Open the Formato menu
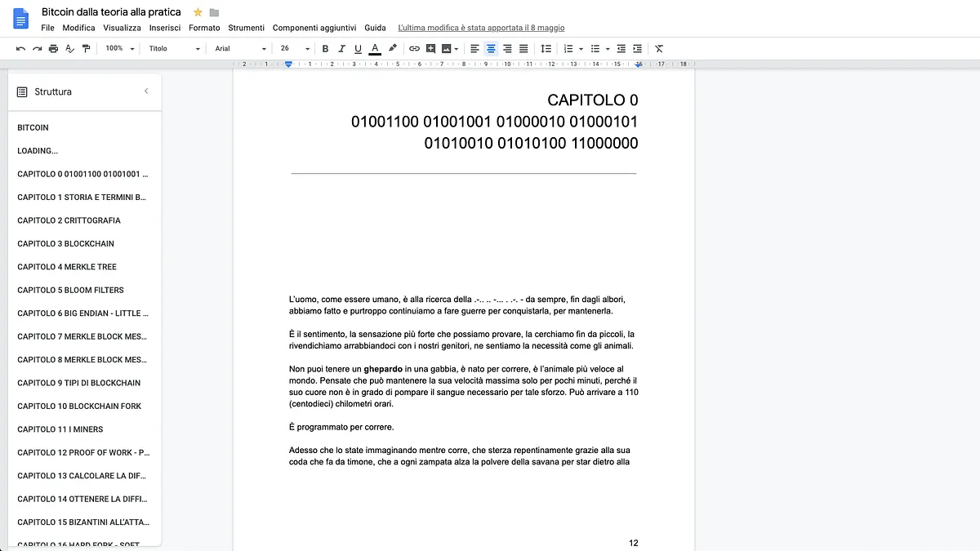The width and height of the screenshot is (980, 551). 204,27
